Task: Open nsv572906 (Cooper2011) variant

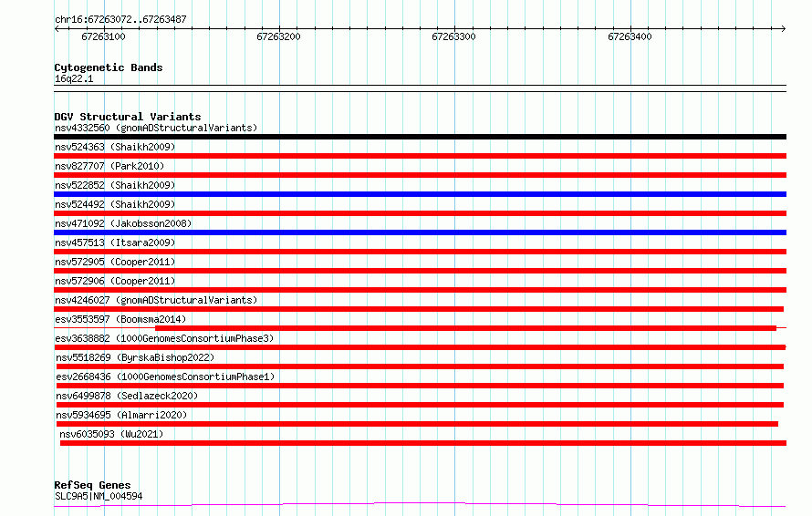Action: click(115, 281)
